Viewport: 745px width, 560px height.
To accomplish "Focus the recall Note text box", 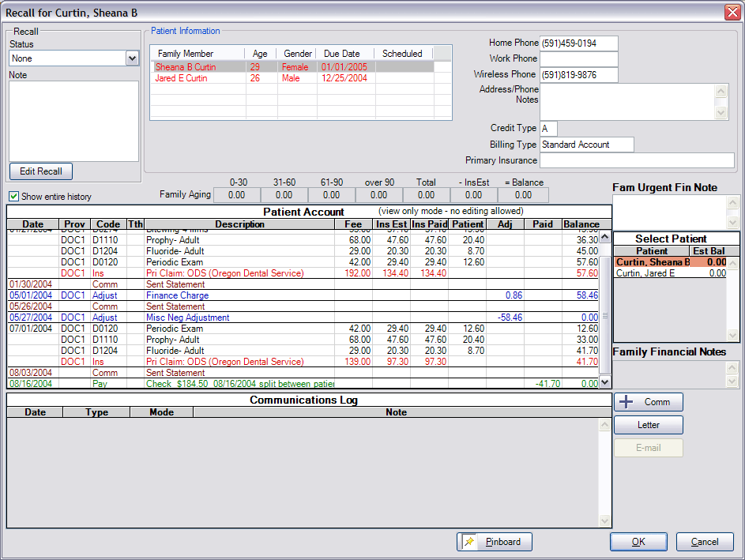I will tap(73, 121).
